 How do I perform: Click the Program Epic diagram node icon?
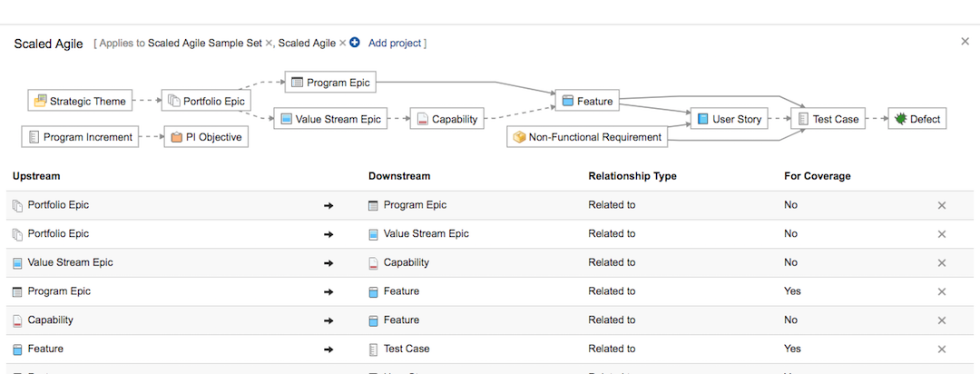[x=298, y=83]
